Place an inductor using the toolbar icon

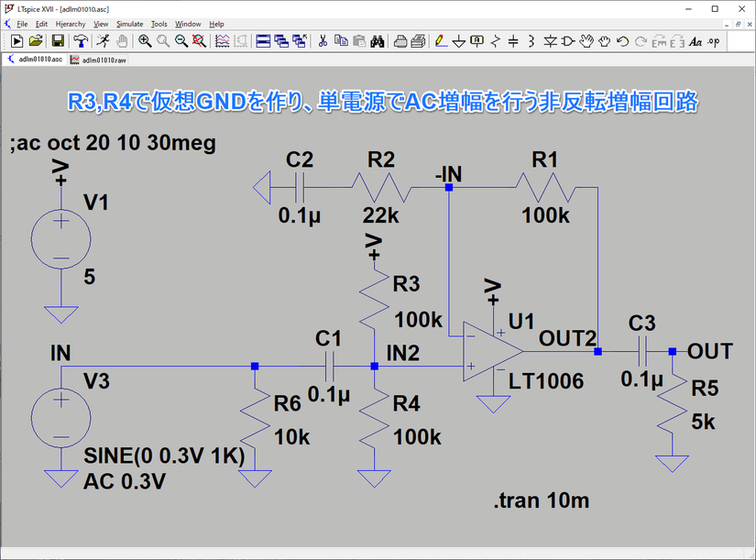(x=531, y=41)
